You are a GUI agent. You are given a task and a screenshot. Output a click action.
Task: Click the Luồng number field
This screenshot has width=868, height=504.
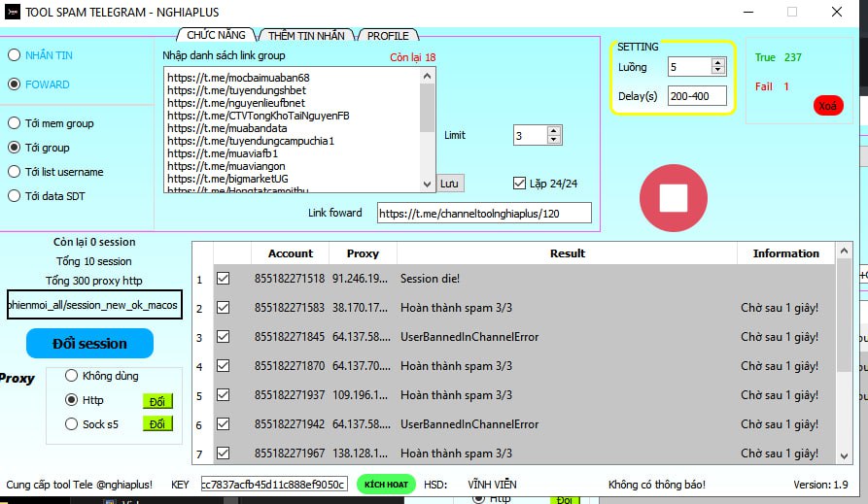click(690, 67)
